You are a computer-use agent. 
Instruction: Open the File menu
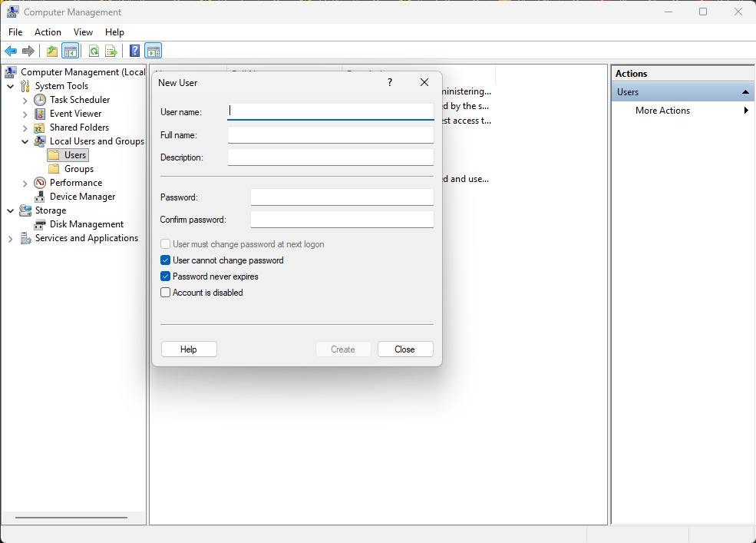coord(15,31)
